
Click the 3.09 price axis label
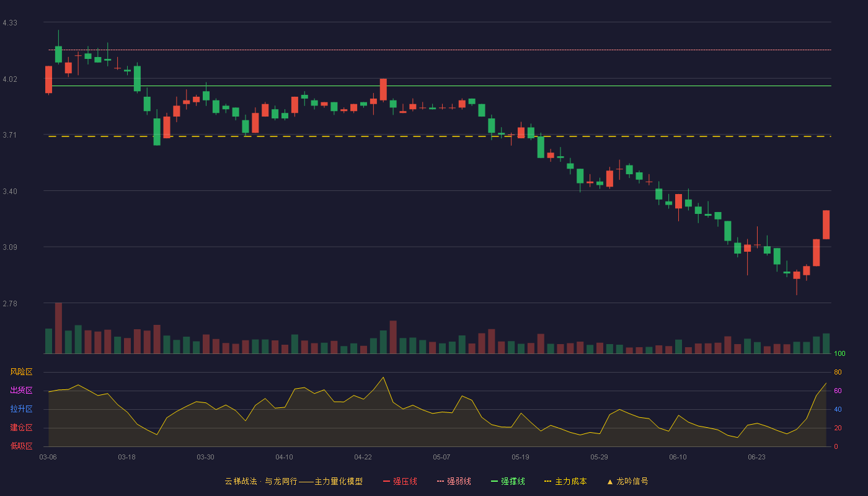[10, 247]
